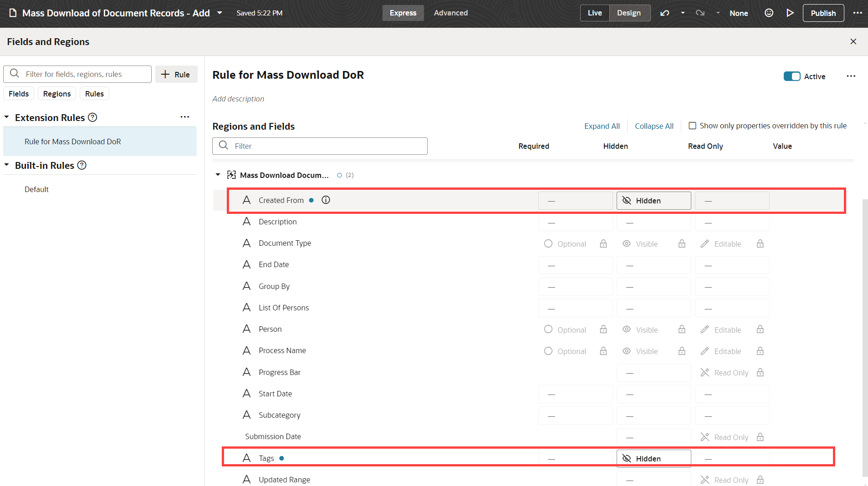Close the Fields and Regions panel
Viewport: 868px width, 486px height.
point(853,41)
